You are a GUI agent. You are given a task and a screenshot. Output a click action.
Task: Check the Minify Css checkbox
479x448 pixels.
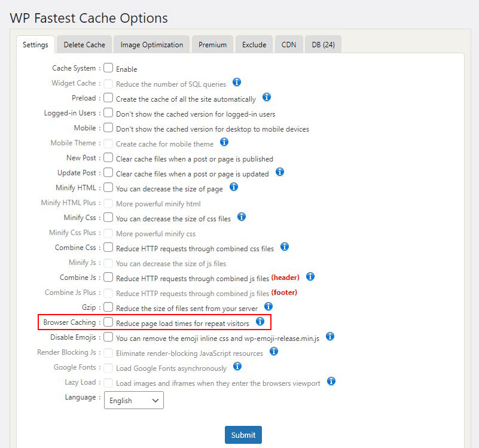108,218
